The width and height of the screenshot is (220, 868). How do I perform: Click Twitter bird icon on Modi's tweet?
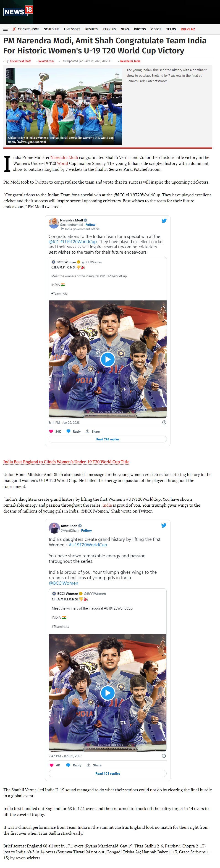pos(164,221)
